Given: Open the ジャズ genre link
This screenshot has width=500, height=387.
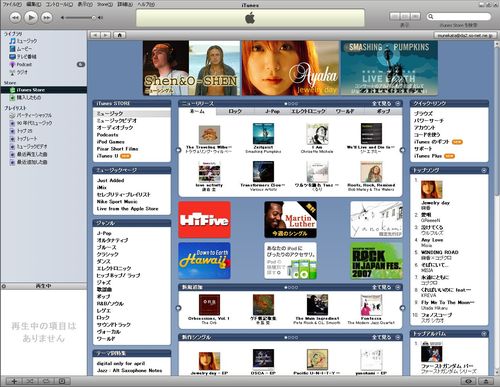Looking at the screenshot, I should (104, 282).
